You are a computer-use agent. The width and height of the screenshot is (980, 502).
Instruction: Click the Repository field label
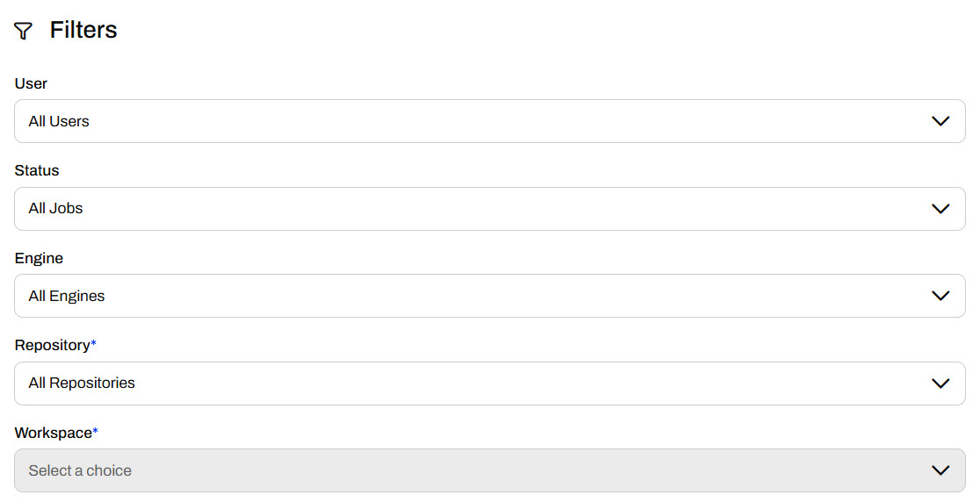52,345
